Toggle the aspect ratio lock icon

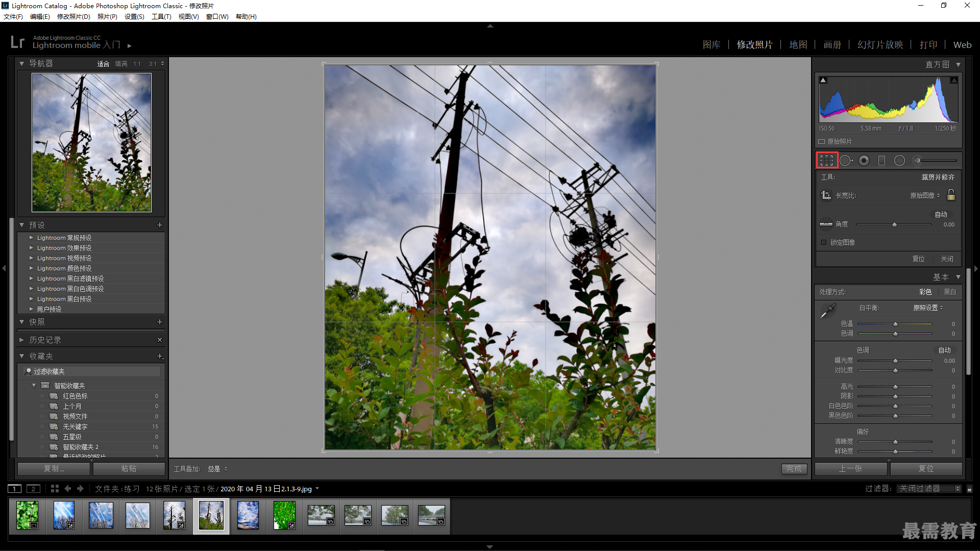pos(951,195)
